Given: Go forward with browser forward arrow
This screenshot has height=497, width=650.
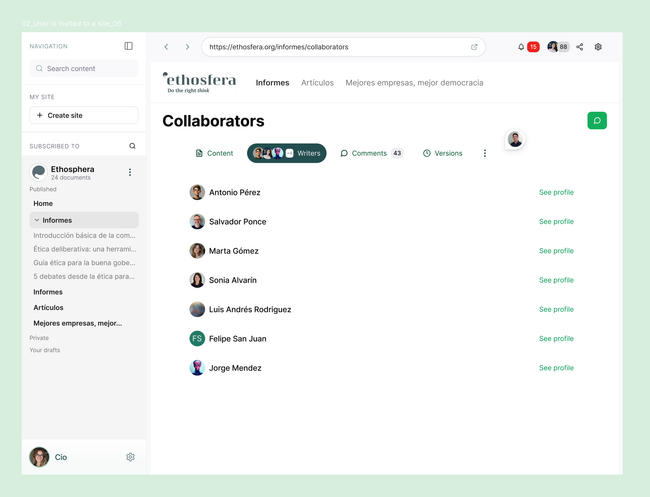Looking at the screenshot, I should 187,47.
